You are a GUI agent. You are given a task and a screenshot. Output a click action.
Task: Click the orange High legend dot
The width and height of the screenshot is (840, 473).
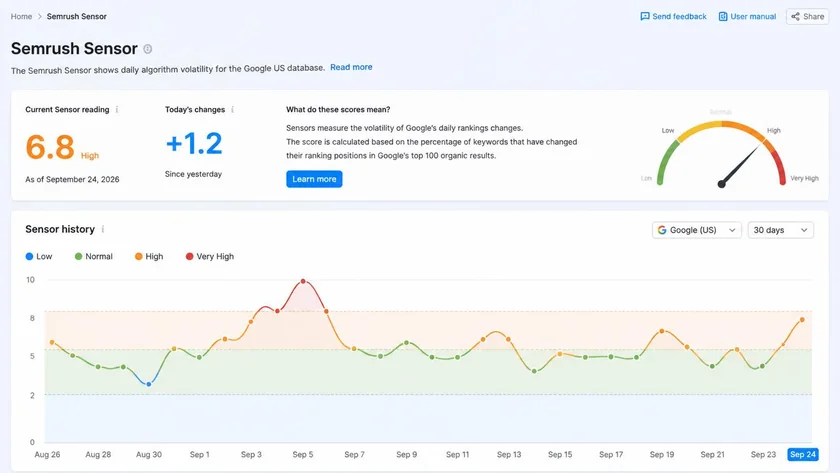point(138,257)
